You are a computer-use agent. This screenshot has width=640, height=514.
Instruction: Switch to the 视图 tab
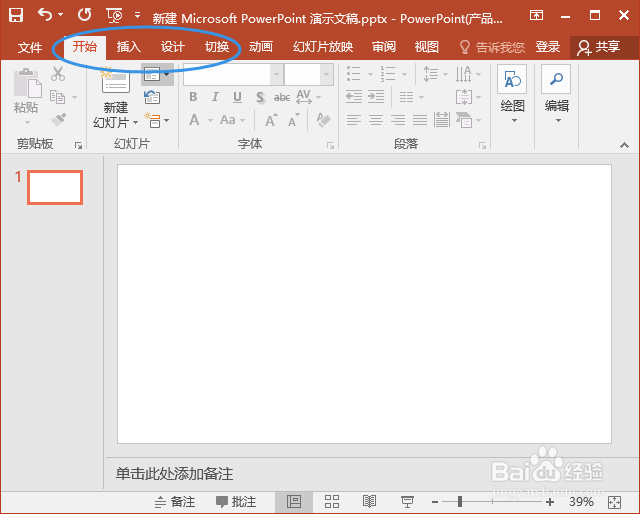pyautogui.click(x=427, y=47)
